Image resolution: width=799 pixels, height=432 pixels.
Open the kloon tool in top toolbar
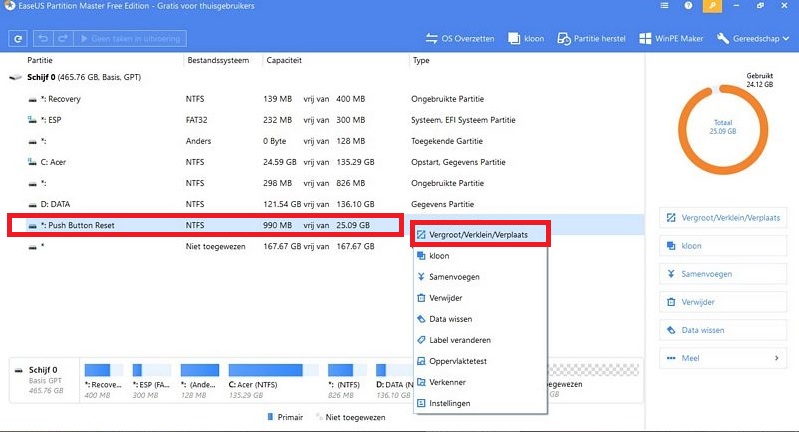point(526,39)
